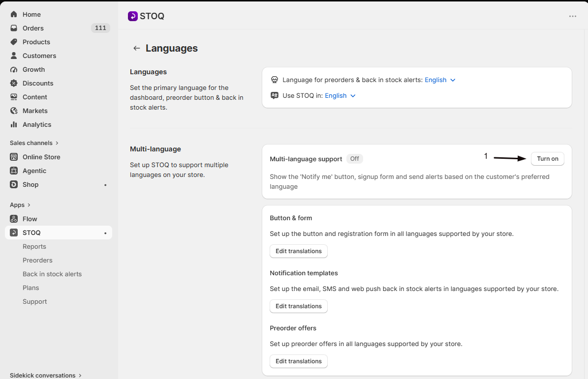
Task: Click the Online Store storefront icon
Action: click(14, 157)
